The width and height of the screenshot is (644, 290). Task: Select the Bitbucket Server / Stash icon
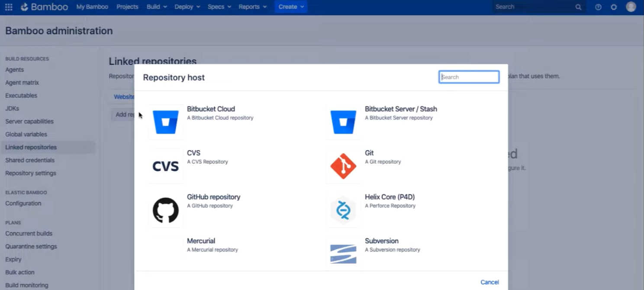[343, 122]
